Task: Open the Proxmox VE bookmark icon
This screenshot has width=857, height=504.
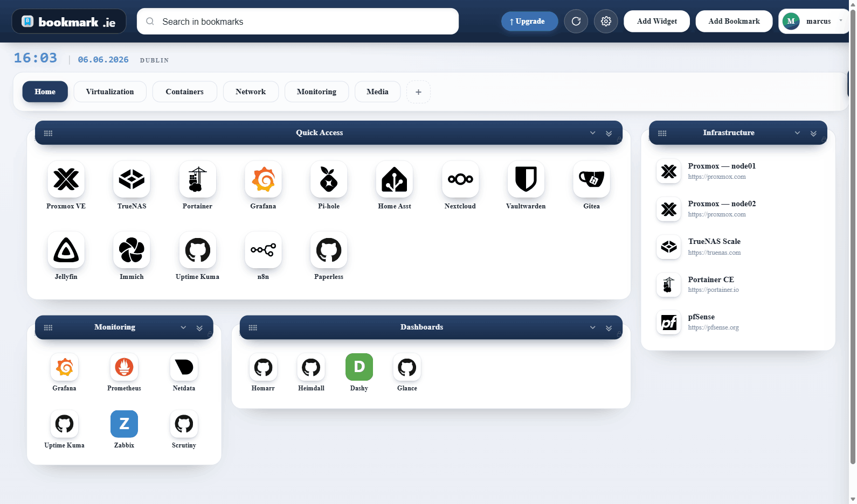Action: (x=66, y=179)
